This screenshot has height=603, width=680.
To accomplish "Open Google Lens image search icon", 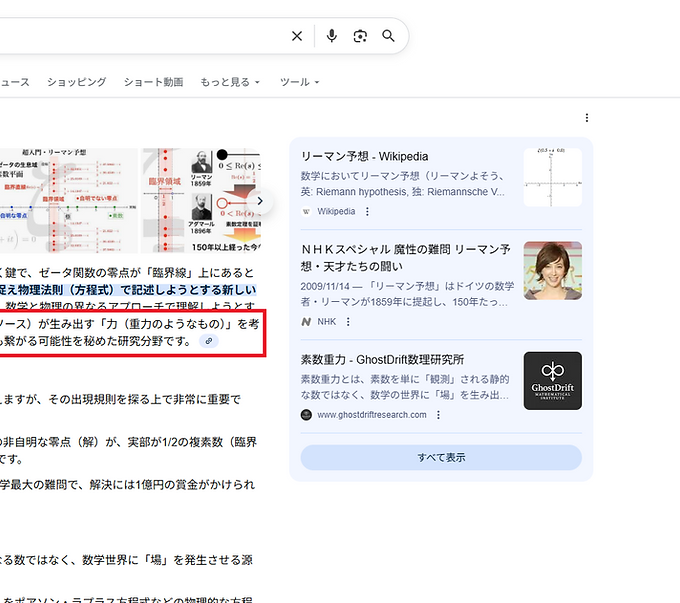I will tap(360, 36).
